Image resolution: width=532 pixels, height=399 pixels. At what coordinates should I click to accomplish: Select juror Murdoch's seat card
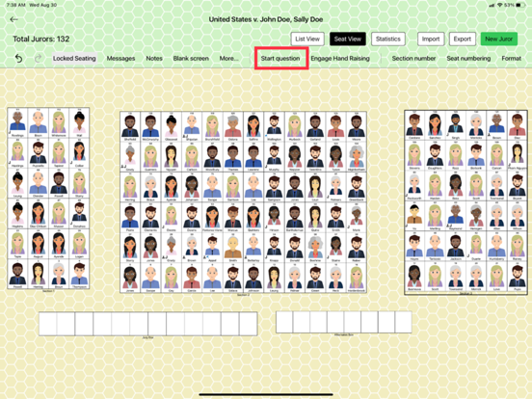(x=295, y=126)
